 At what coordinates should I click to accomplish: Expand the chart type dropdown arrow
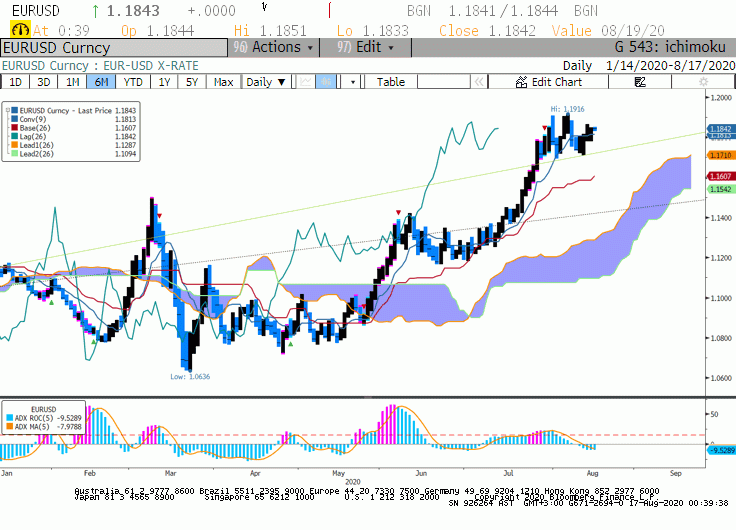pyautogui.click(x=353, y=82)
